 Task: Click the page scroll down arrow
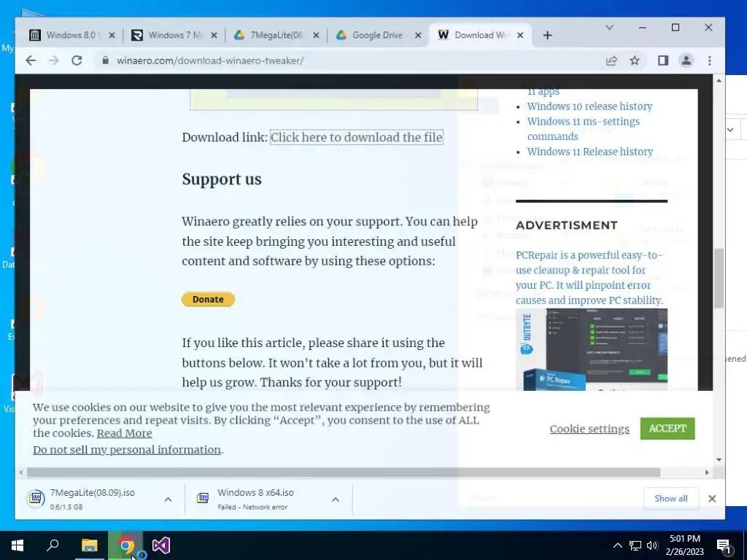719,460
